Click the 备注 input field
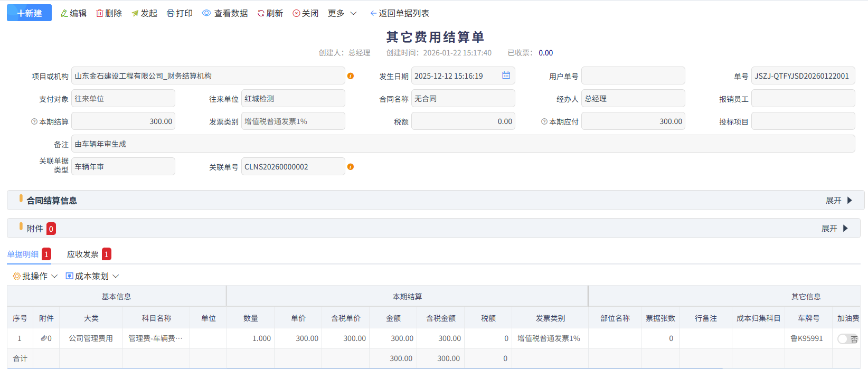This screenshot has width=868, height=369. coord(463,144)
